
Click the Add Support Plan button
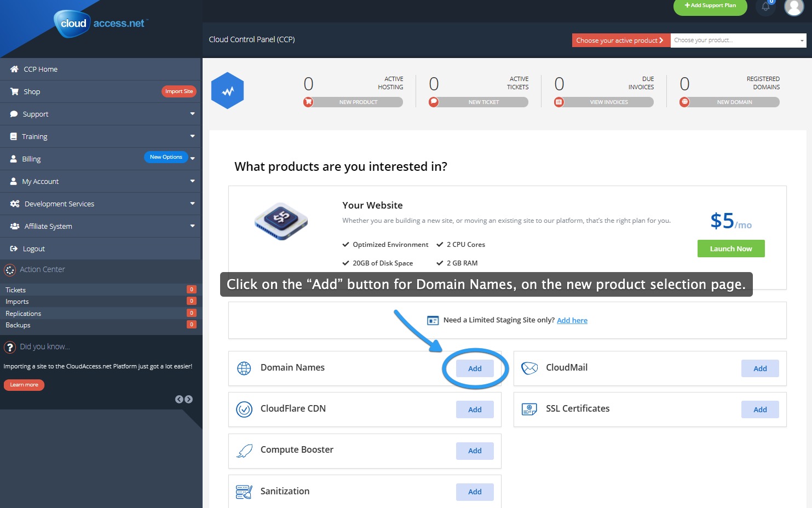tap(710, 6)
